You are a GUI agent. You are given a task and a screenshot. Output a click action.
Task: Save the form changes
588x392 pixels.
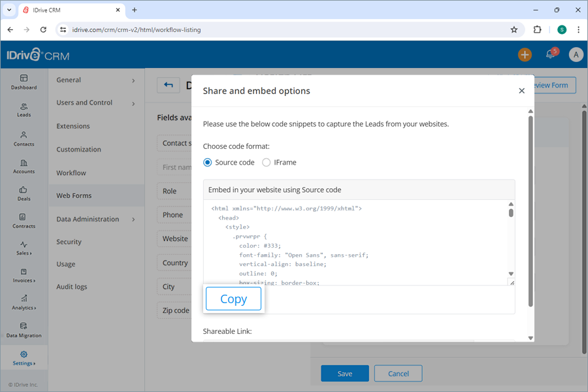[345, 373]
